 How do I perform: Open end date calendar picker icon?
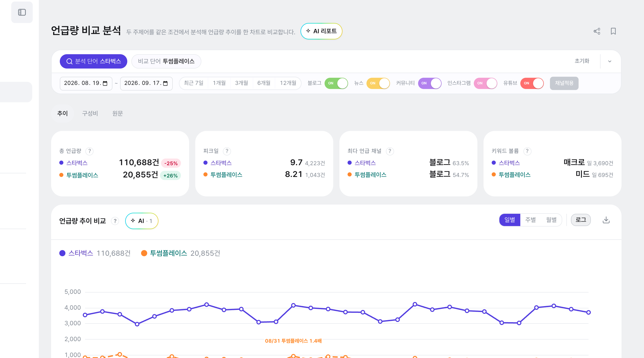(x=165, y=83)
